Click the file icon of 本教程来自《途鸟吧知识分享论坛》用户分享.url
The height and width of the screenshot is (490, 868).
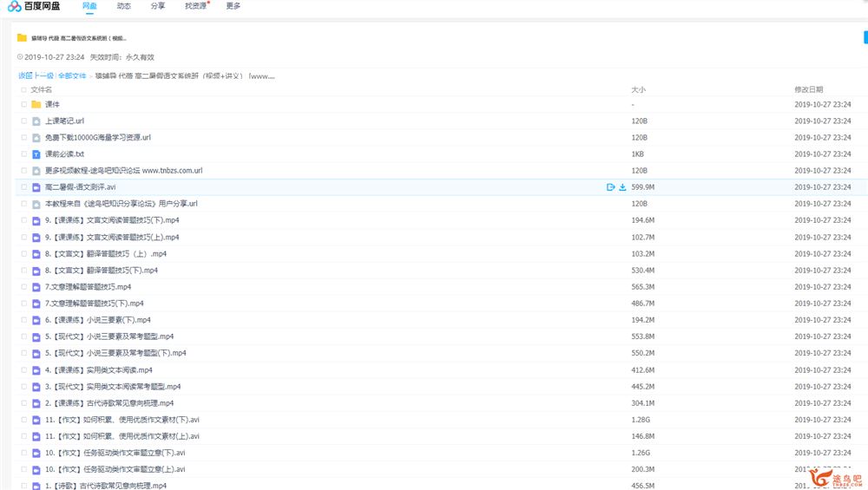36,204
